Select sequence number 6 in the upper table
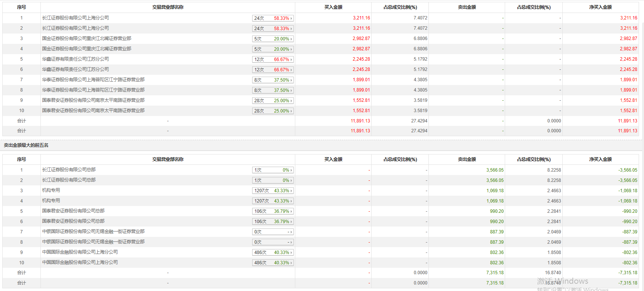Screen dimensions: 644x291 21,69
